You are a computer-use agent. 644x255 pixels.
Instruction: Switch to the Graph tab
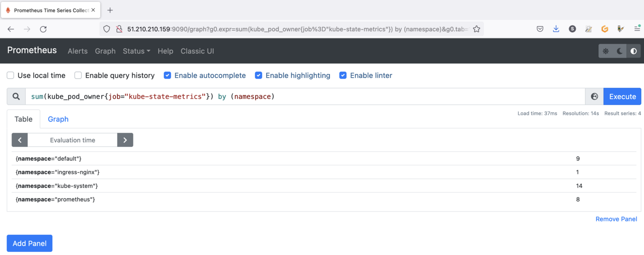(58, 119)
